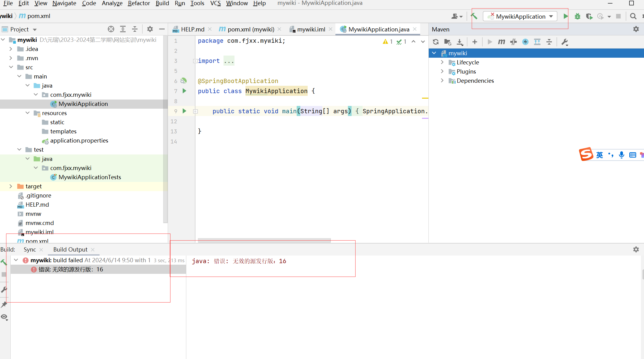Viewport: 644px width, 359px height.
Task: Open user account avatar dropdown
Action: tap(457, 16)
